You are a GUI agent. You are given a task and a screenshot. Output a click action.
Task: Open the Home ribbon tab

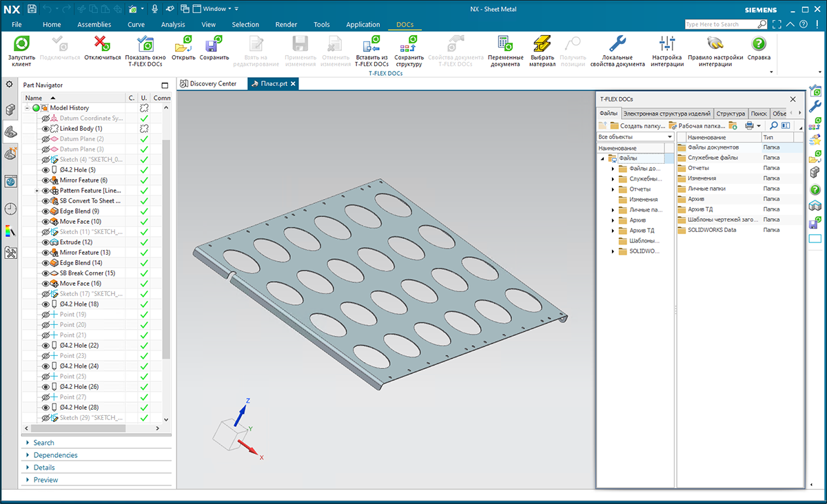tap(52, 25)
